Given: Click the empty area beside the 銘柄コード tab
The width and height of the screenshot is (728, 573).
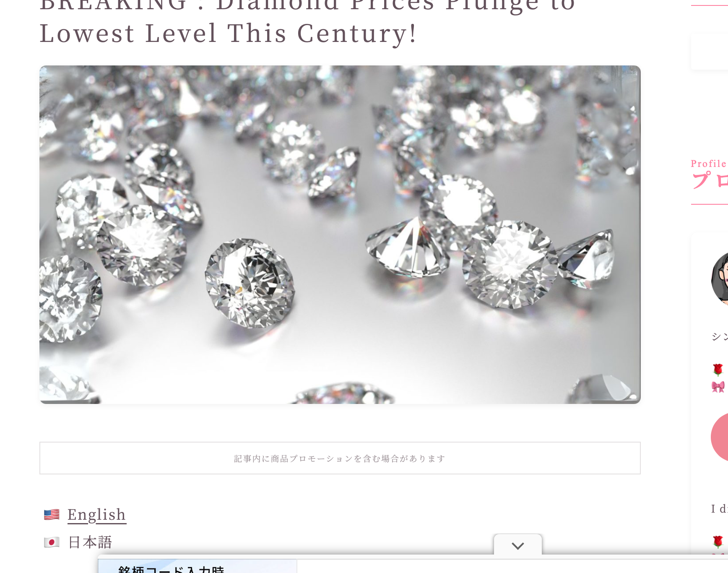Looking at the screenshot, I should point(512,566).
